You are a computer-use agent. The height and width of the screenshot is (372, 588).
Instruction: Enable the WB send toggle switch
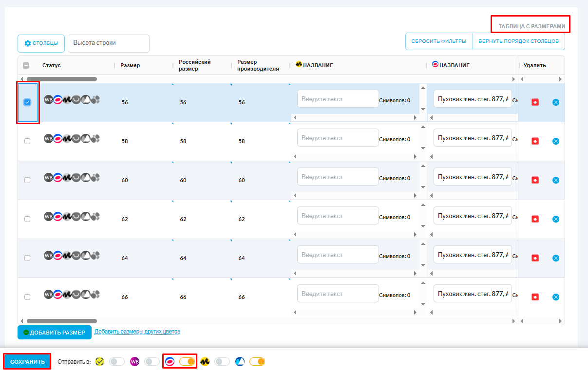tap(152, 362)
